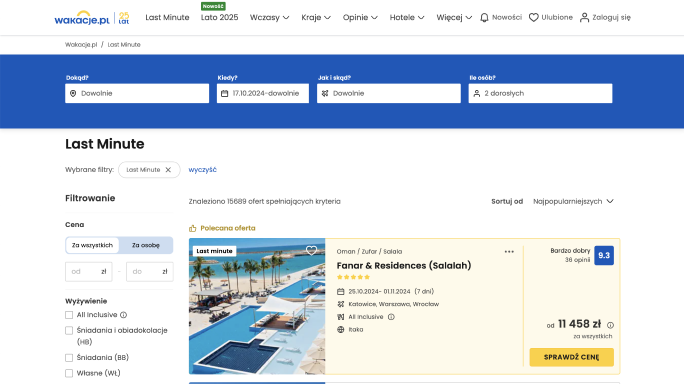This screenshot has height=384, width=684.
Task: Open the three-dot menu on Fanar offer
Action: click(509, 252)
